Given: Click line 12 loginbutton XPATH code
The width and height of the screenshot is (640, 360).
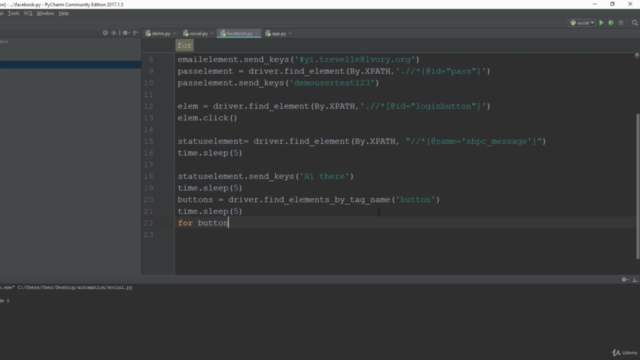Looking at the screenshot, I should tap(334, 107).
